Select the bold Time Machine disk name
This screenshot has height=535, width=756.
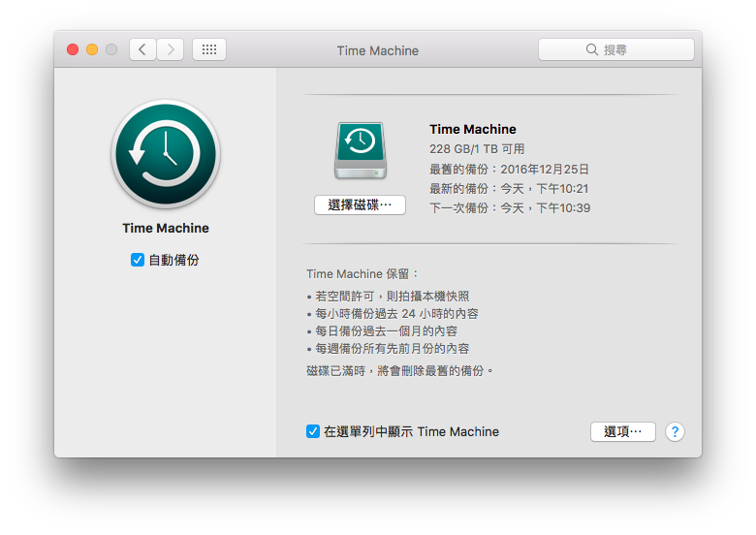[473, 129]
